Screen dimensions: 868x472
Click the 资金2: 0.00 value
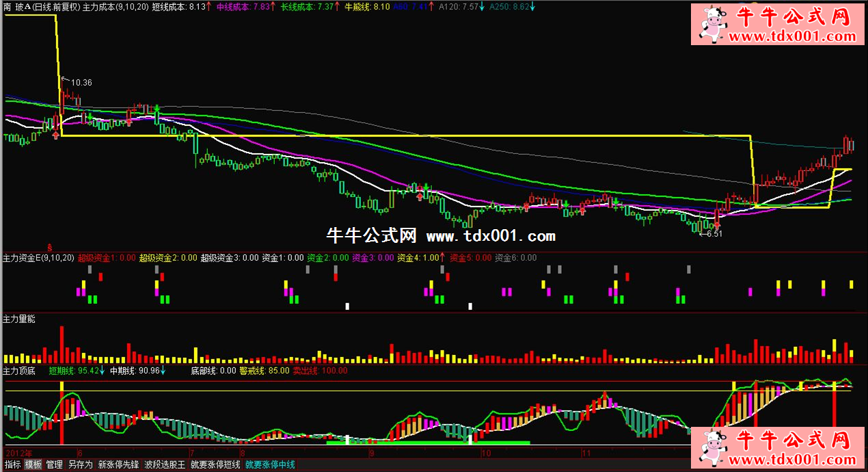tap(327, 258)
